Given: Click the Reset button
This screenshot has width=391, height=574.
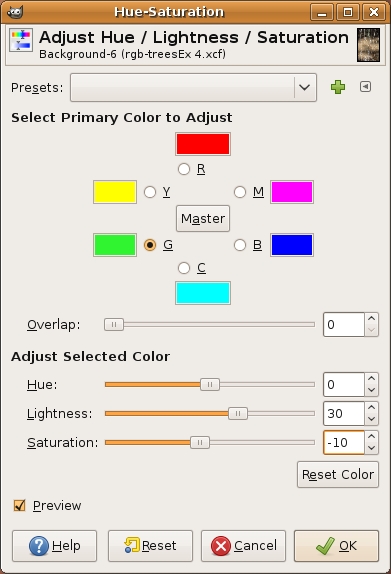Looking at the screenshot, I should point(150,546).
